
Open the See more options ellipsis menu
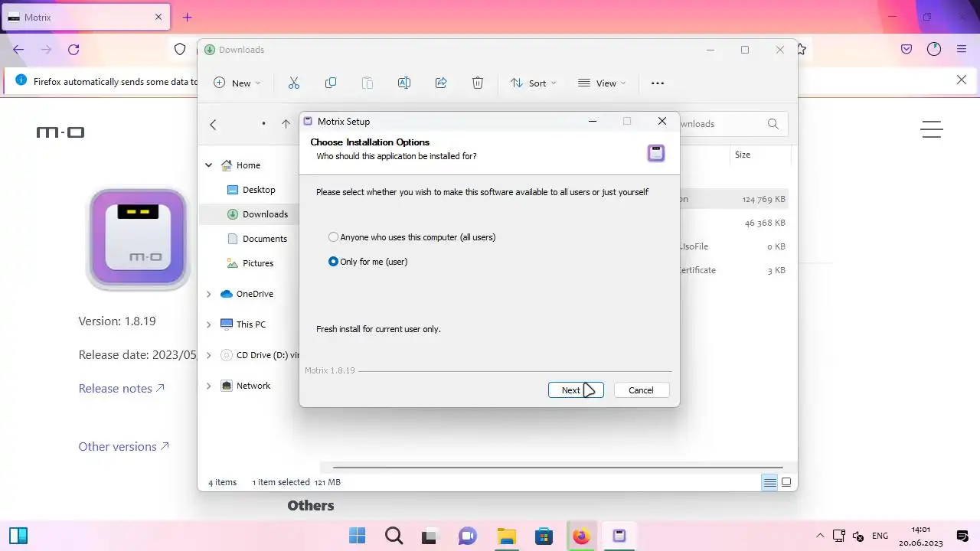tap(658, 83)
